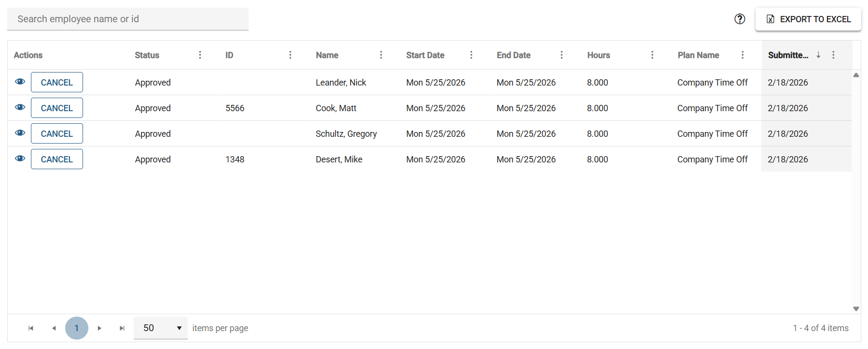Click Approved status in Cook, Matt row

153,108
